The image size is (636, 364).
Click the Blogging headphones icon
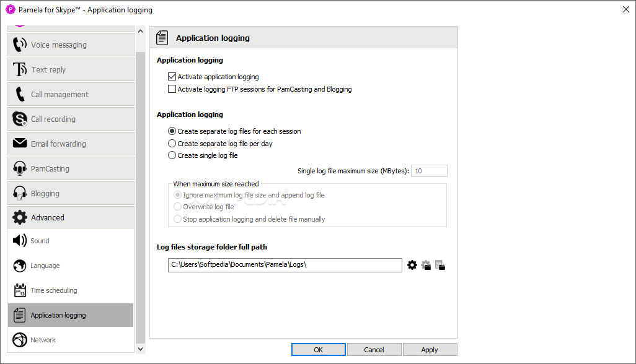click(19, 193)
